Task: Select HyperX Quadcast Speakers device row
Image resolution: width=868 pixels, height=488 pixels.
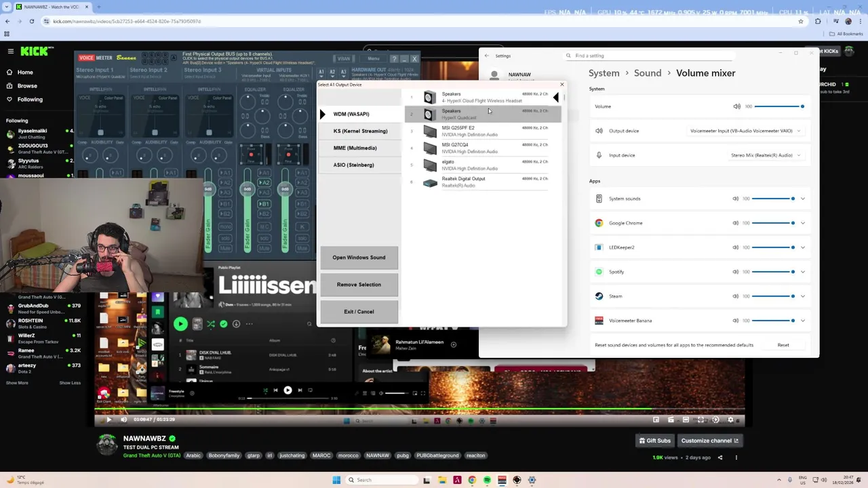Action: (483, 114)
